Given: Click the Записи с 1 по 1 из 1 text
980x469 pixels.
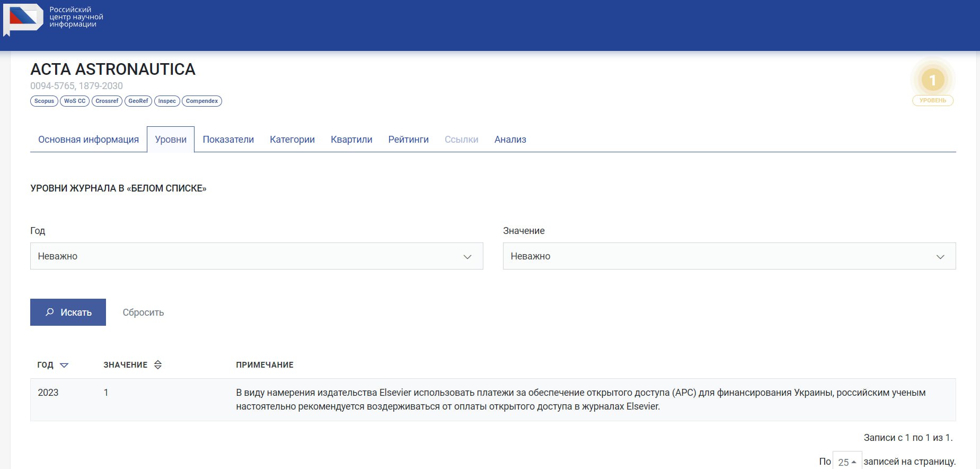Looking at the screenshot, I should pyautogui.click(x=908, y=438).
